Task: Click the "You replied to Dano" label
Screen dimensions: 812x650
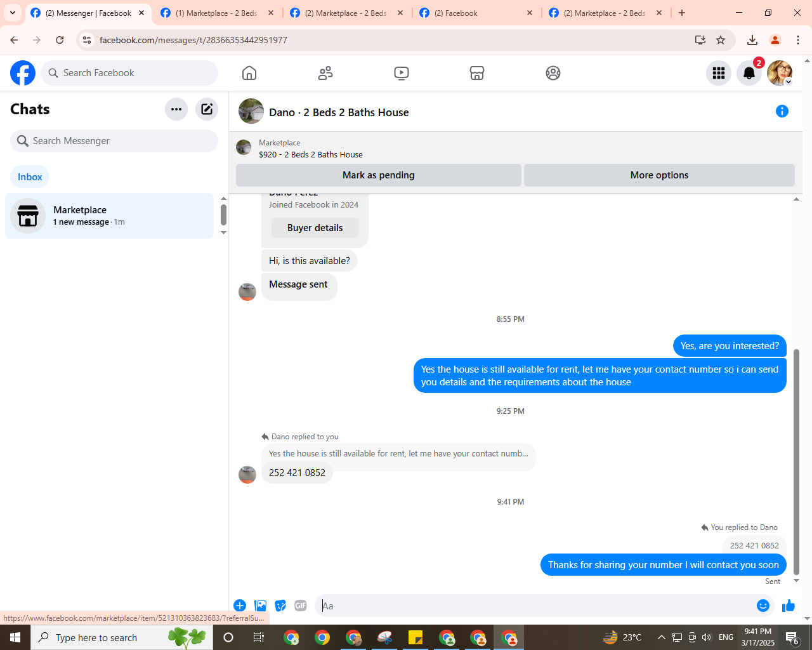Action: point(740,527)
